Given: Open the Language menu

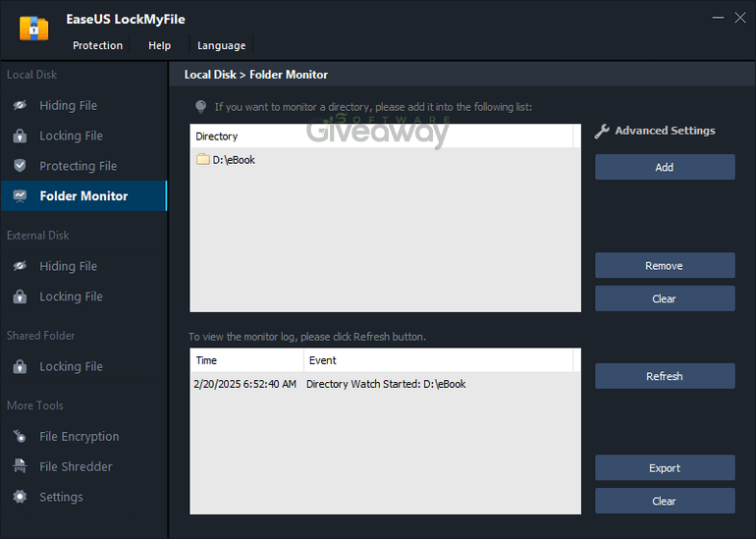Looking at the screenshot, I should tap(221, 45).
